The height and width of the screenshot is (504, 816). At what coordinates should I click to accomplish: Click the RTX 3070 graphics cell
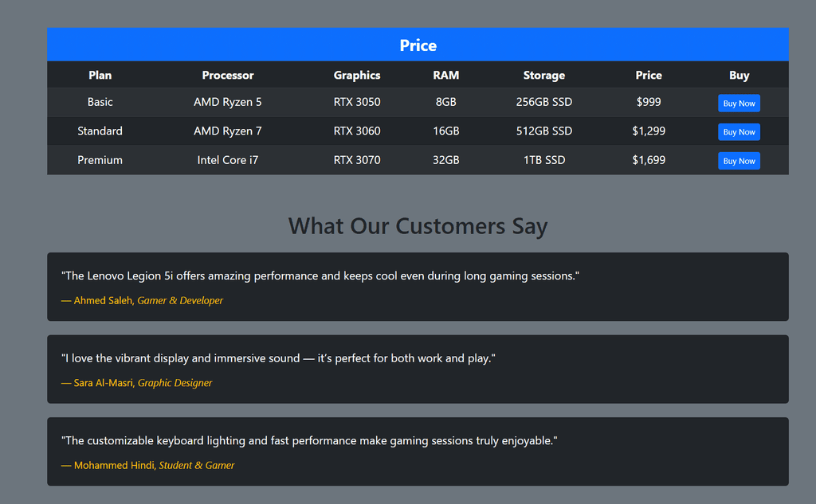pos(357,160)
